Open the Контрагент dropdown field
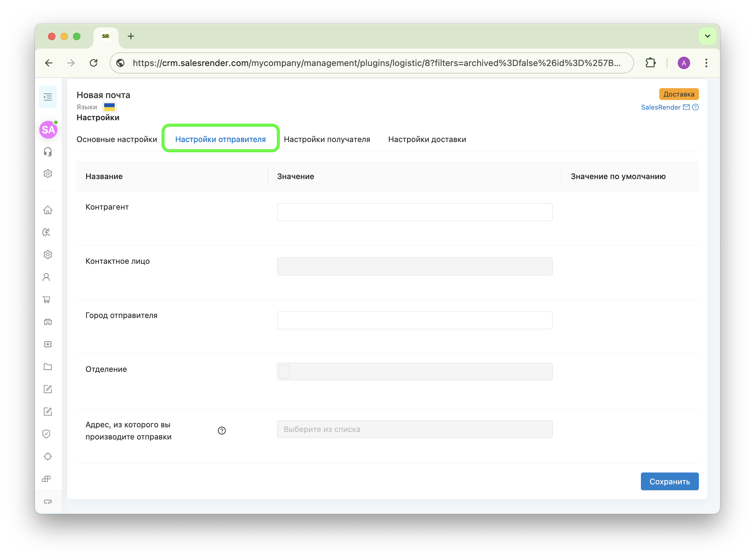755x560 pixels. 415,212
